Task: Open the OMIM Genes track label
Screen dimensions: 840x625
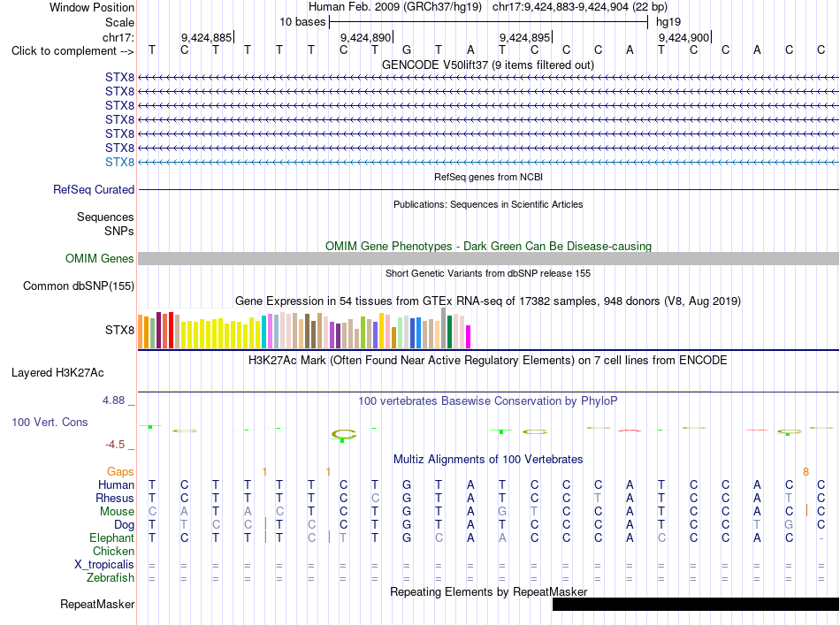Action: coord(100,259)
